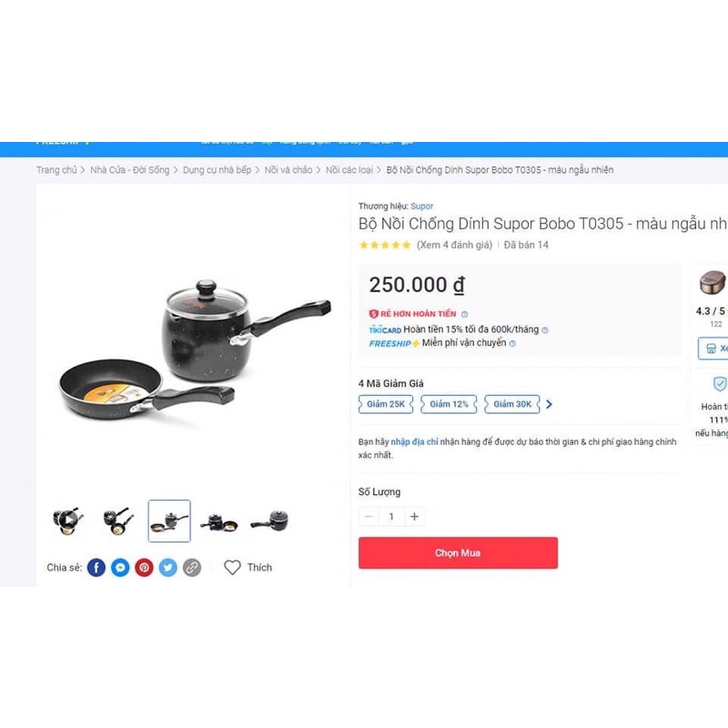Copy product link icon
This screenshot has width=728, height=728.
(192, 567)
